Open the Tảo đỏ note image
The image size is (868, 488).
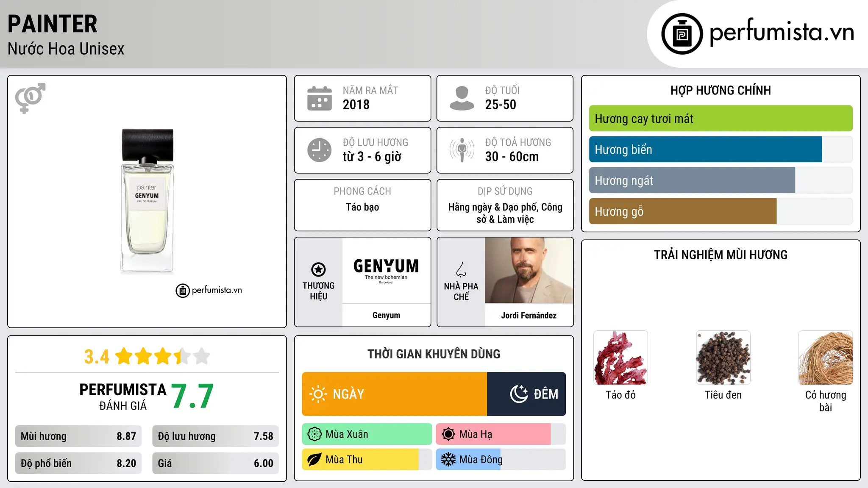coord(620,358)
